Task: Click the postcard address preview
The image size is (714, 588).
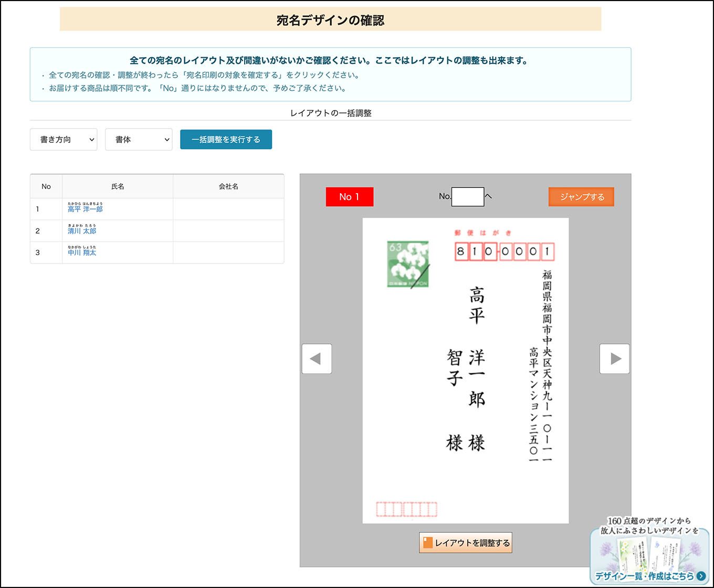Action: 466,371
